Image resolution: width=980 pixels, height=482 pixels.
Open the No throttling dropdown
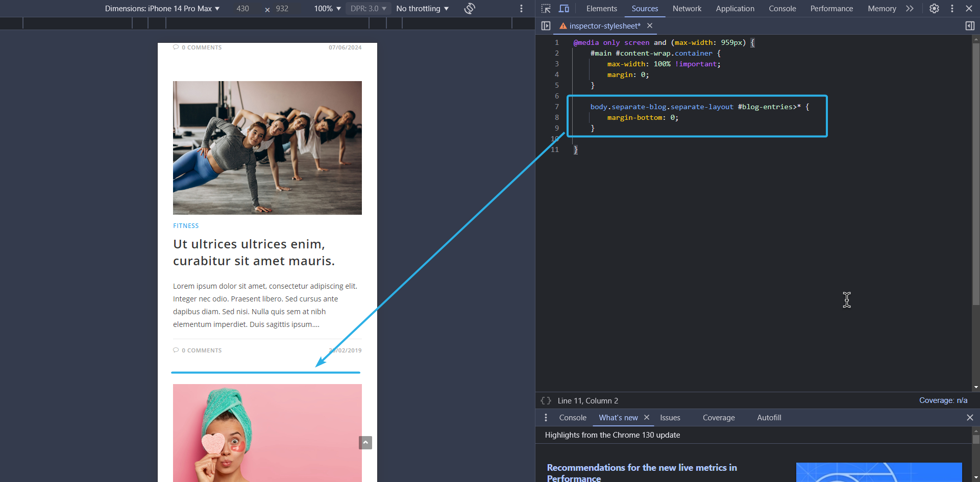(x=423, y=9)
